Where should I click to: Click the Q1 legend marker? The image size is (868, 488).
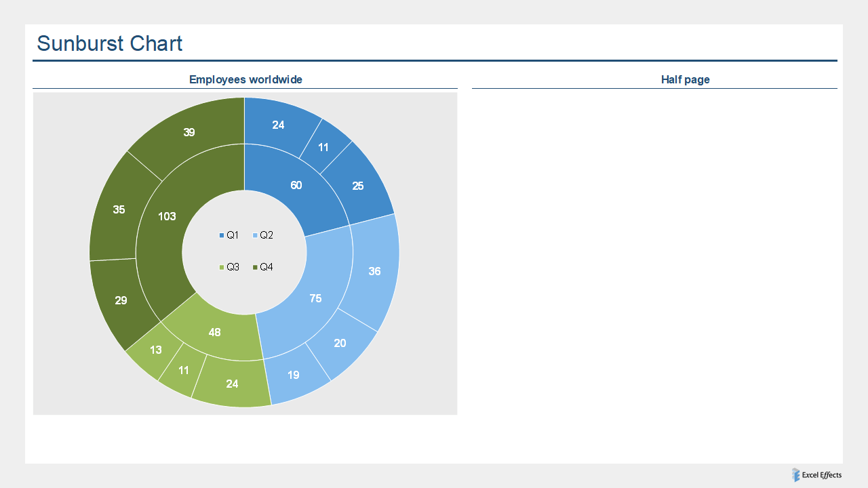pos(222,235)
